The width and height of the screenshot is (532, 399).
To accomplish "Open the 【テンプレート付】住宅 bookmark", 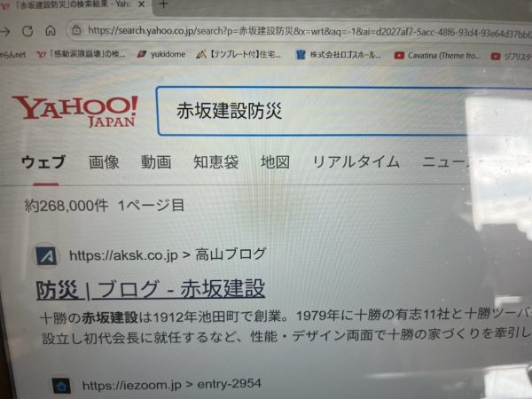I will coord(239,54).
